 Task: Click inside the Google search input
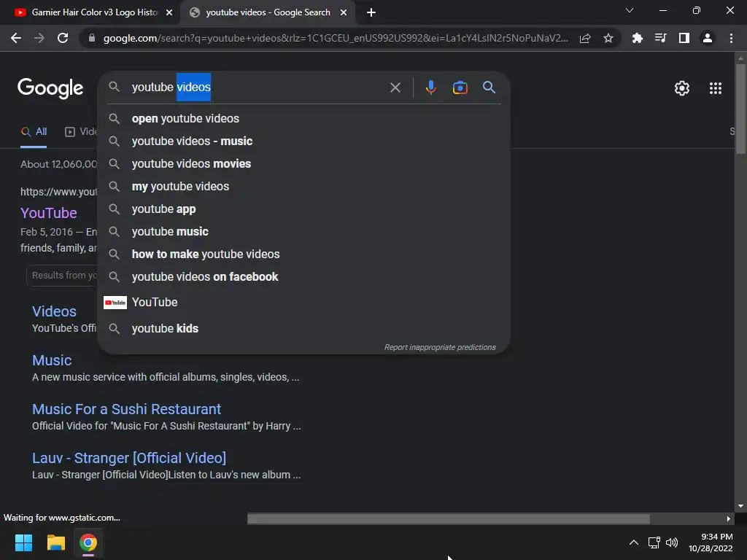[258, 87]
